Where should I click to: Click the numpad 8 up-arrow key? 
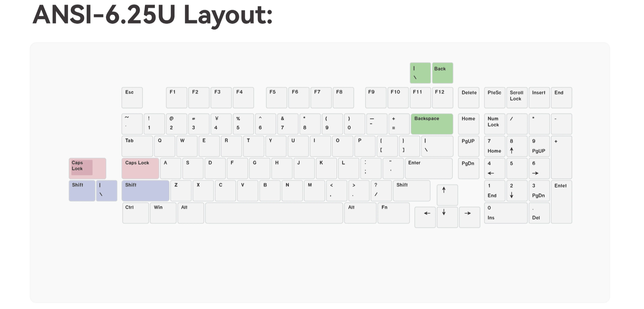click(x=517, y=146)
